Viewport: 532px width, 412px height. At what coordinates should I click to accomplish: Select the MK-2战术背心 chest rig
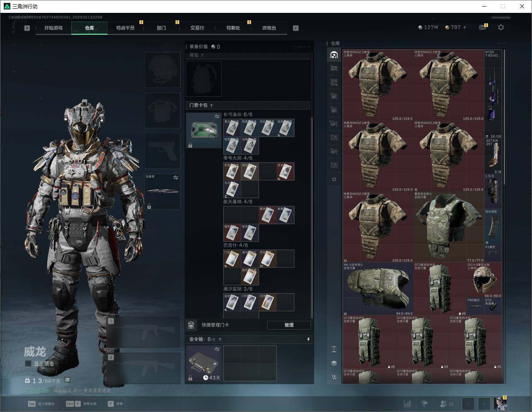point(378,289)
